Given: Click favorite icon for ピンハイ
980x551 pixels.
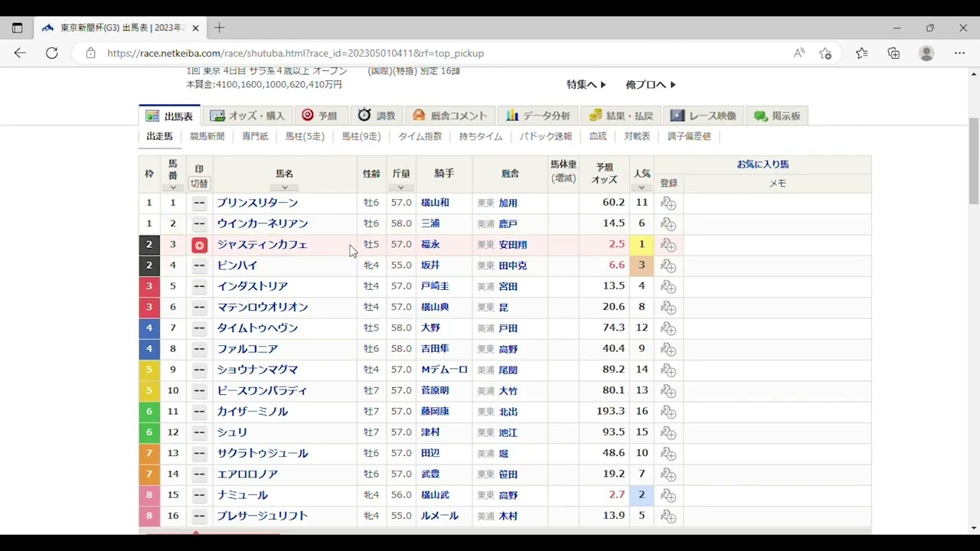Looking at the screenshot, I should pos(668,266).
